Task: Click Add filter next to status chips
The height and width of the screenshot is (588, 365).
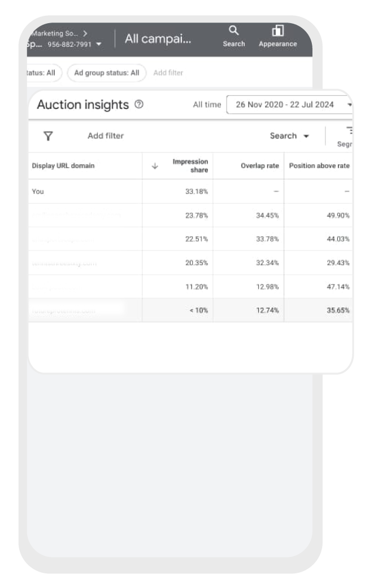Action: [168, 73]
